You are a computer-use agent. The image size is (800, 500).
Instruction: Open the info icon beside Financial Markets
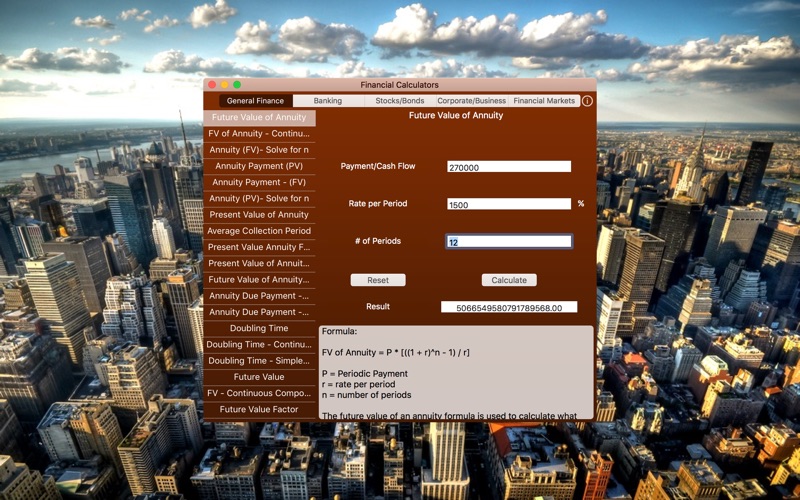pos(587,101)
